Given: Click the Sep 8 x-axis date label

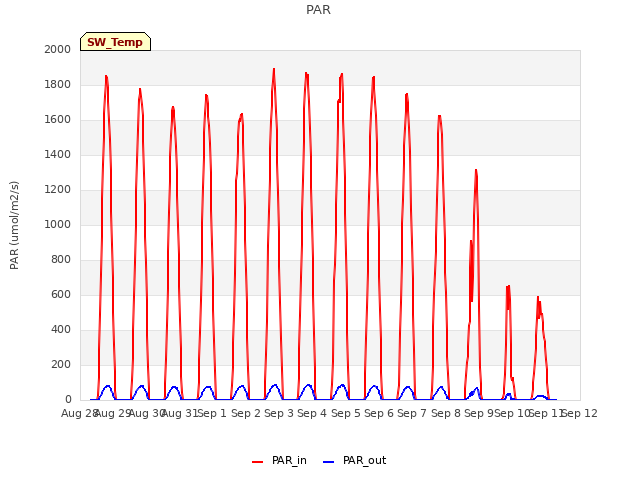Looking at the screenshot, I should pyautogui.click(x=446, y=413).
